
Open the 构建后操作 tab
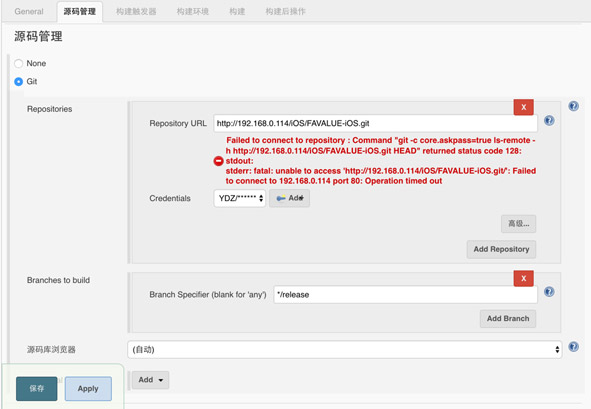[285, 12]
